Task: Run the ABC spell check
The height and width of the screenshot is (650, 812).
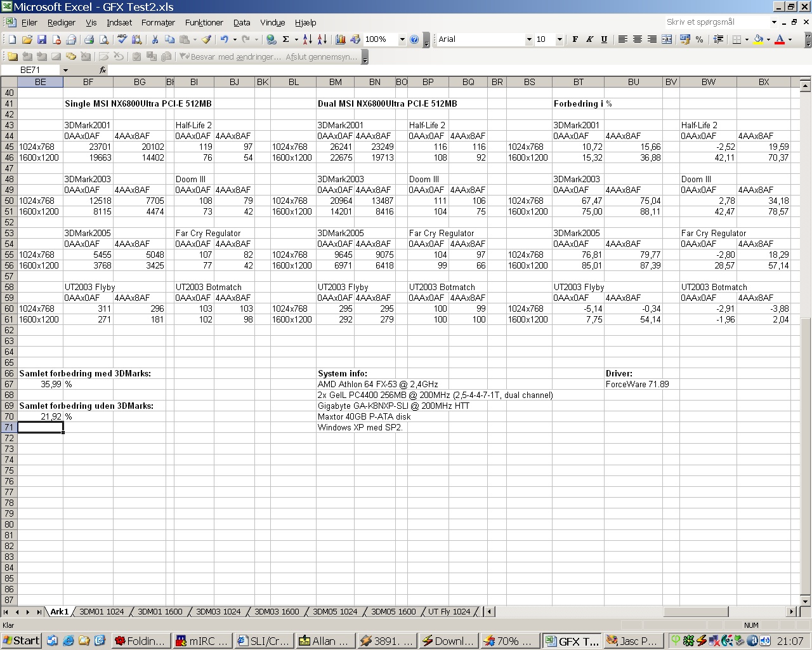Action: click(122, 39)
